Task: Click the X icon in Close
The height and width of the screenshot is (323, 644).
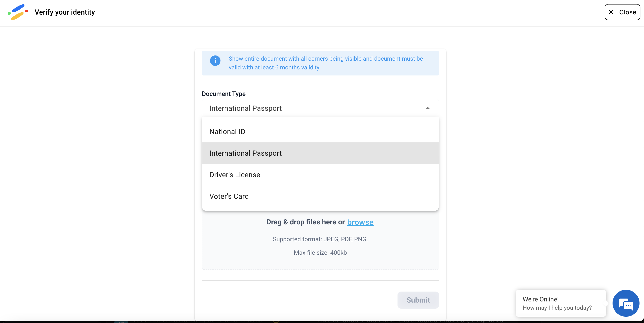Action: click(611, 12)
